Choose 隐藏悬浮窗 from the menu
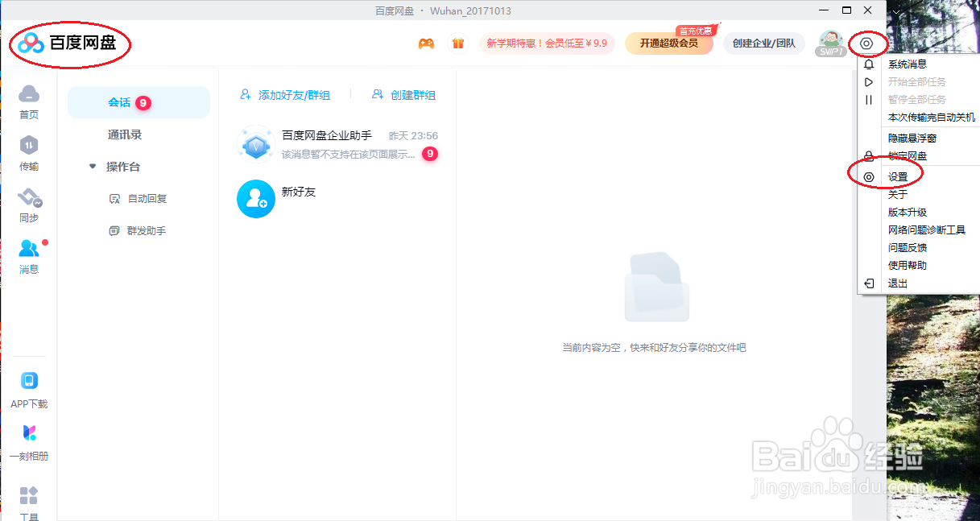This screenshot has width=980, height=521. (x=912, y=139)
